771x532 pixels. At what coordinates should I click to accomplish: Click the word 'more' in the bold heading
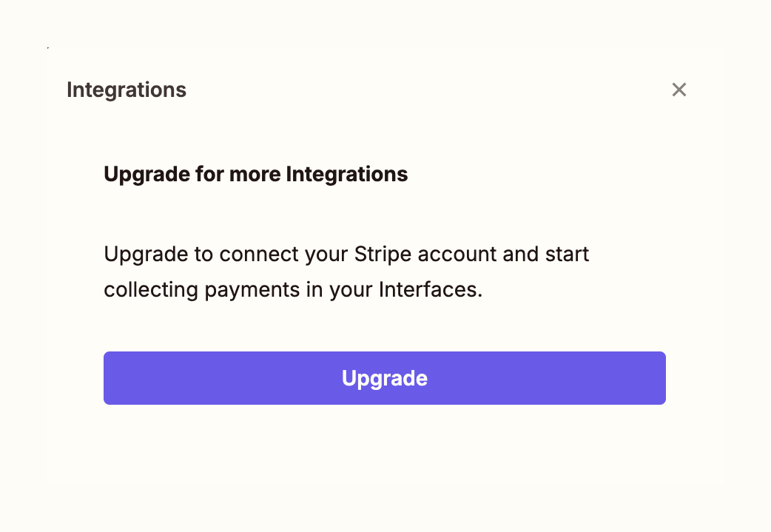point(255,175)
